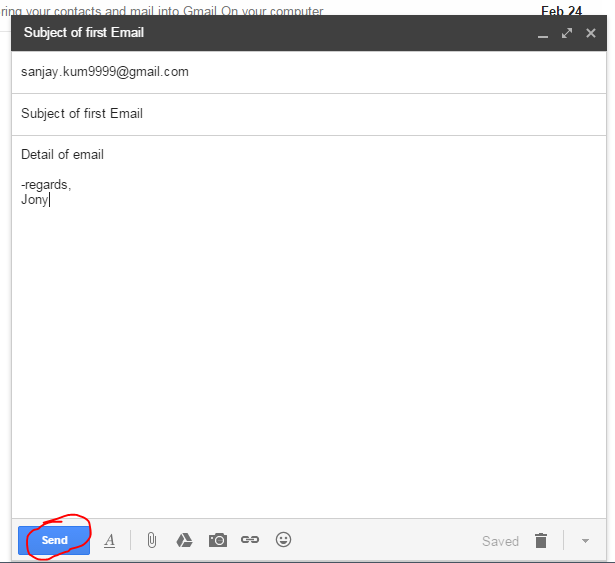
Task: Close the compose window
Action: [x=591, y=33]
